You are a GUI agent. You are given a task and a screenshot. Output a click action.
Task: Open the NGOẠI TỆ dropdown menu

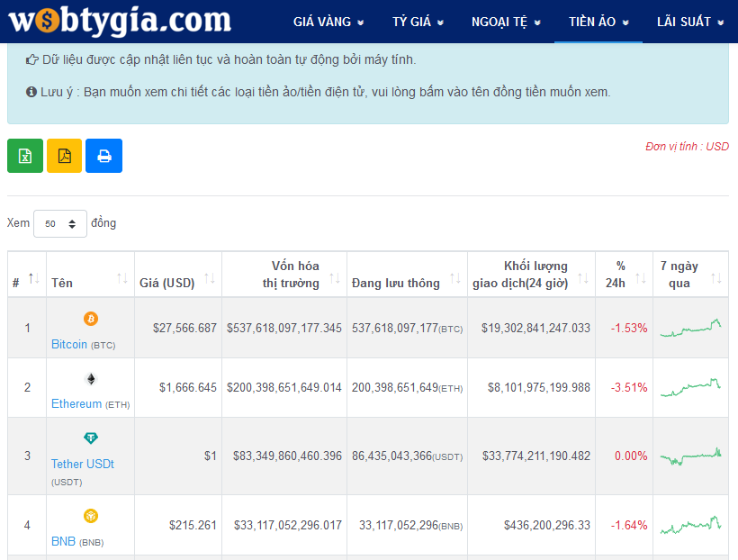tap(506, 22)
